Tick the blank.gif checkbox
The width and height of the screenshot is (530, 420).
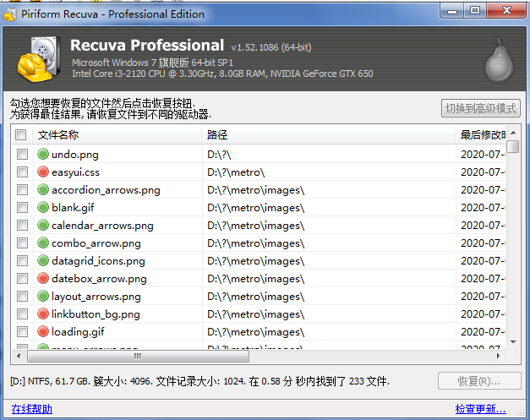22,208
